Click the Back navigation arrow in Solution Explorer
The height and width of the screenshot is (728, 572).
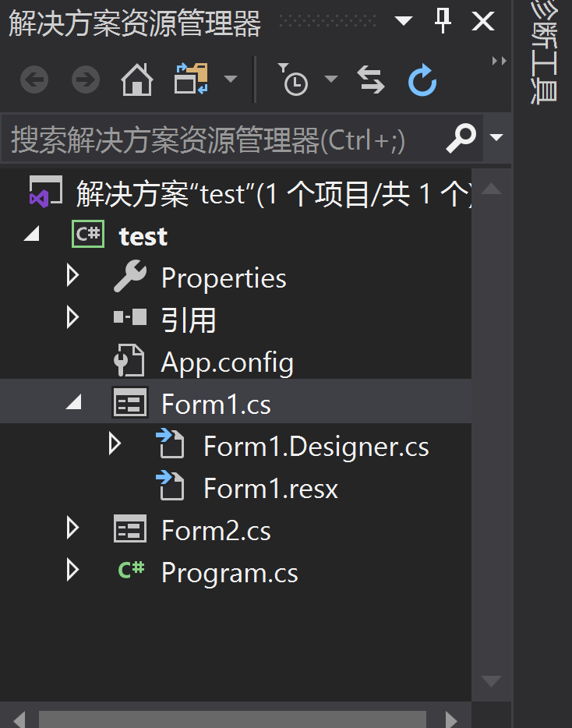point(34,79)
